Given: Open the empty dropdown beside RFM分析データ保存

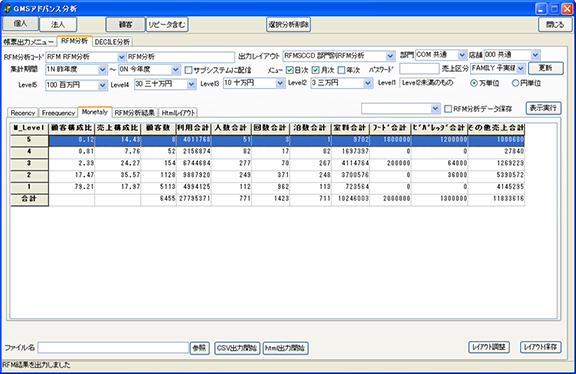Looking at the screenshot, I should coord(435,109).
